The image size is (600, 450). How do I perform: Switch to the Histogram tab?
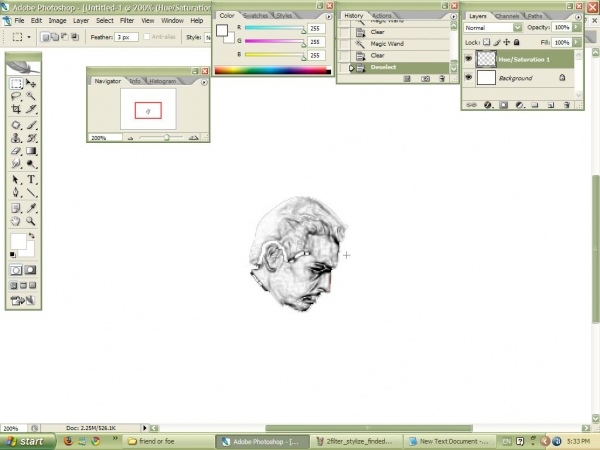click(163, 81)
